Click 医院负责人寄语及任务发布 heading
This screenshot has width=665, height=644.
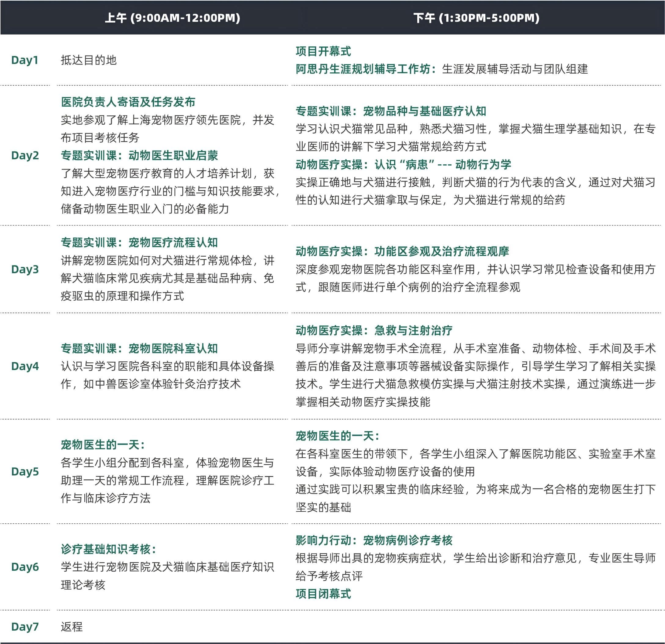[128, 102]
